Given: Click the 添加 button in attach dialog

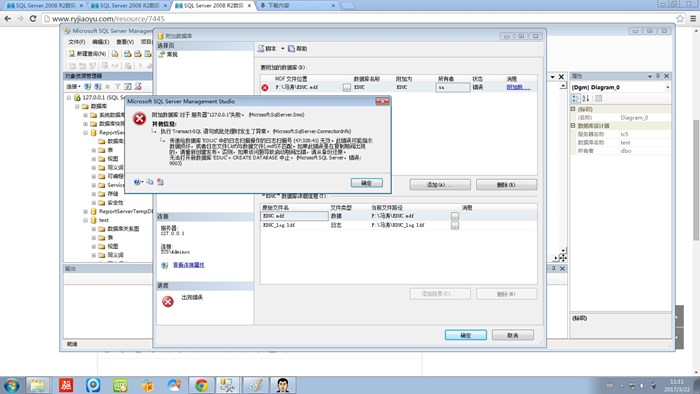Looking at the screenshot, I should pos(440,185).
